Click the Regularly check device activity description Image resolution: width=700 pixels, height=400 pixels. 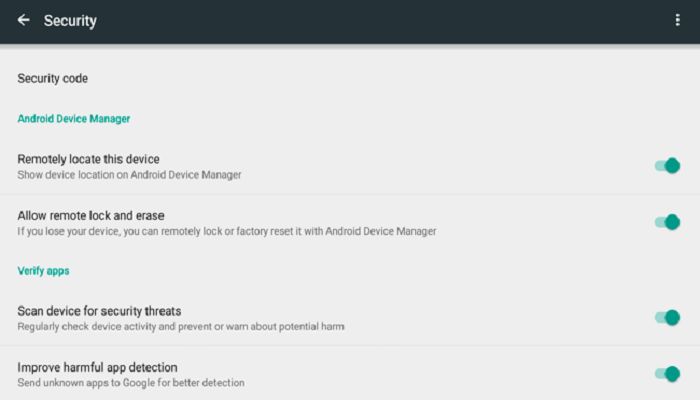[x=181, y=327]
